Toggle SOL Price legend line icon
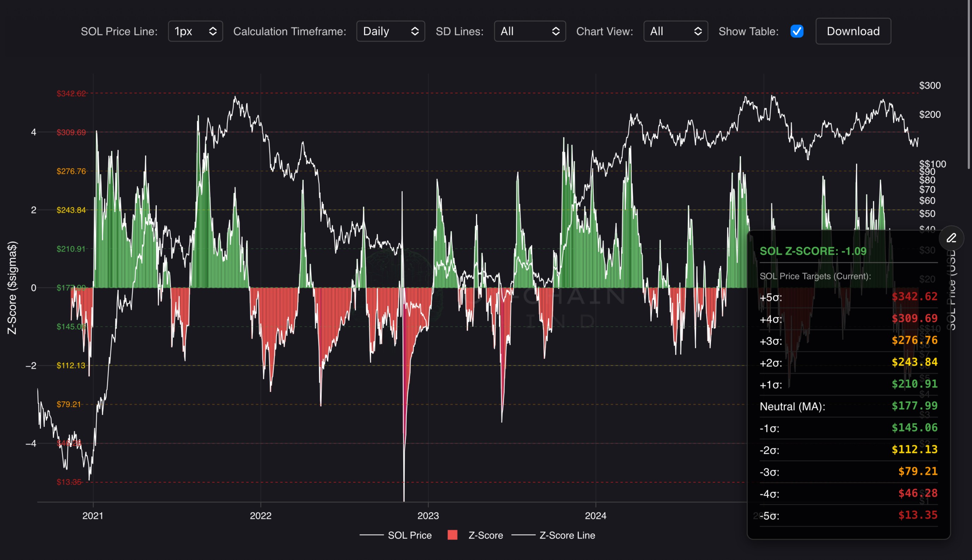Image resolution: width=972 pixels, height=560 pixels. point(372,535)
